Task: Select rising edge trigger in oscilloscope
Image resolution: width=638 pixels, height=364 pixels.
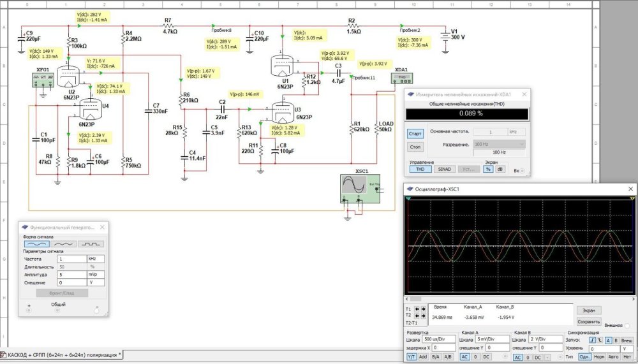Action: 593,341
